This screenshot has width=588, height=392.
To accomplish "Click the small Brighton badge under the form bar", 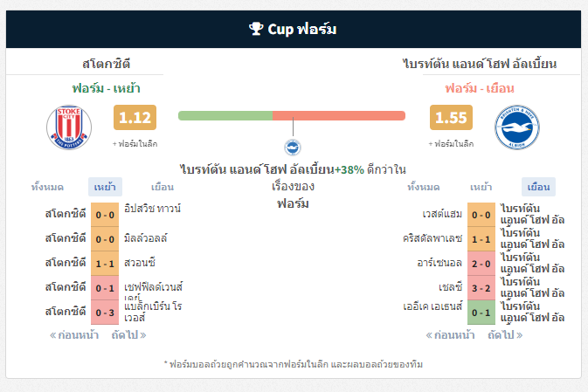I will coord(293,148).
